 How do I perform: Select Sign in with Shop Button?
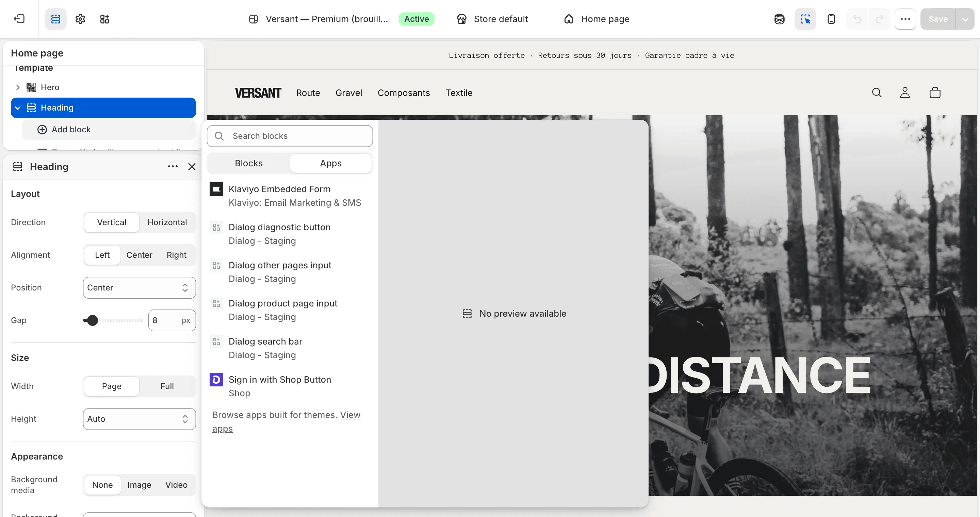[290, 386]
